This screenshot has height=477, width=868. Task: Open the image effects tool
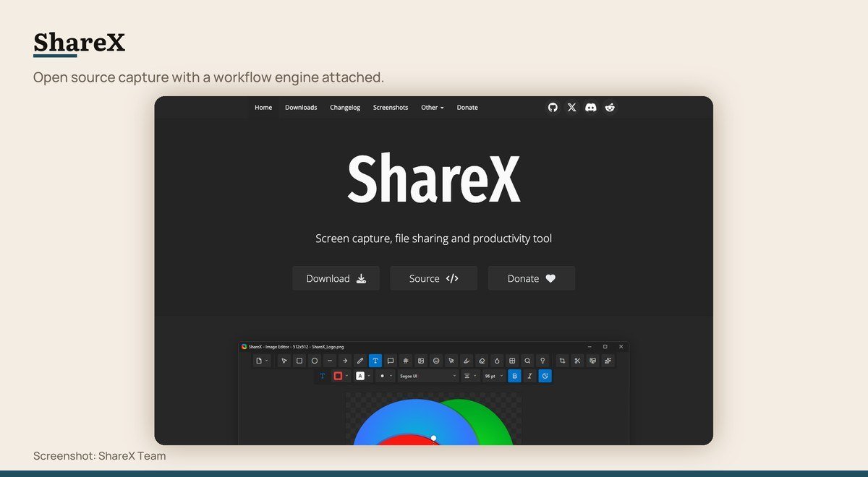tap(592, 361)
